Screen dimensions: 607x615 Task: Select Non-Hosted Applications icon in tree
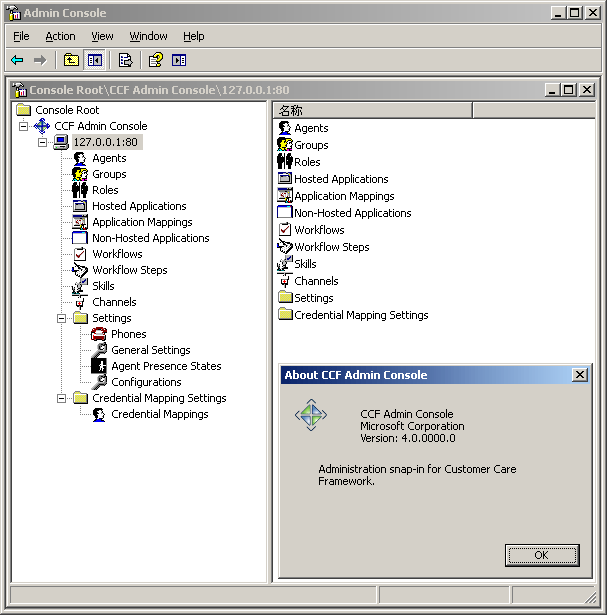tap(80, 238)
